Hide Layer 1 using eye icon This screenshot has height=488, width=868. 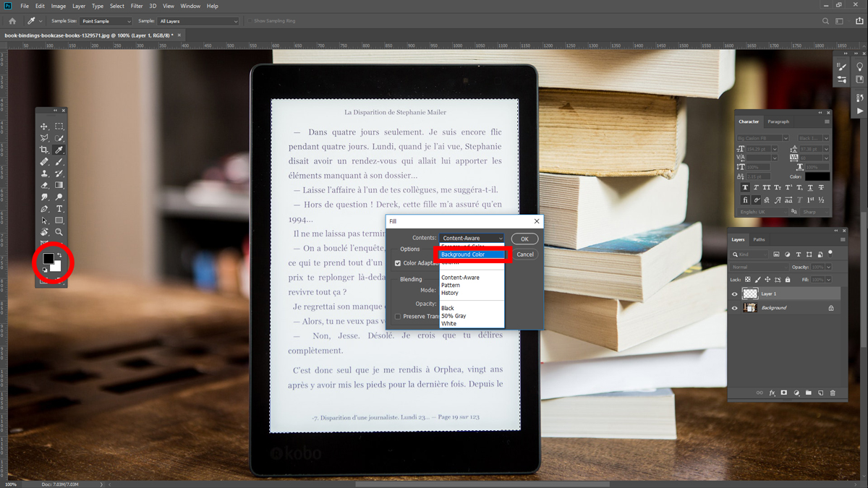pos(735,294)
